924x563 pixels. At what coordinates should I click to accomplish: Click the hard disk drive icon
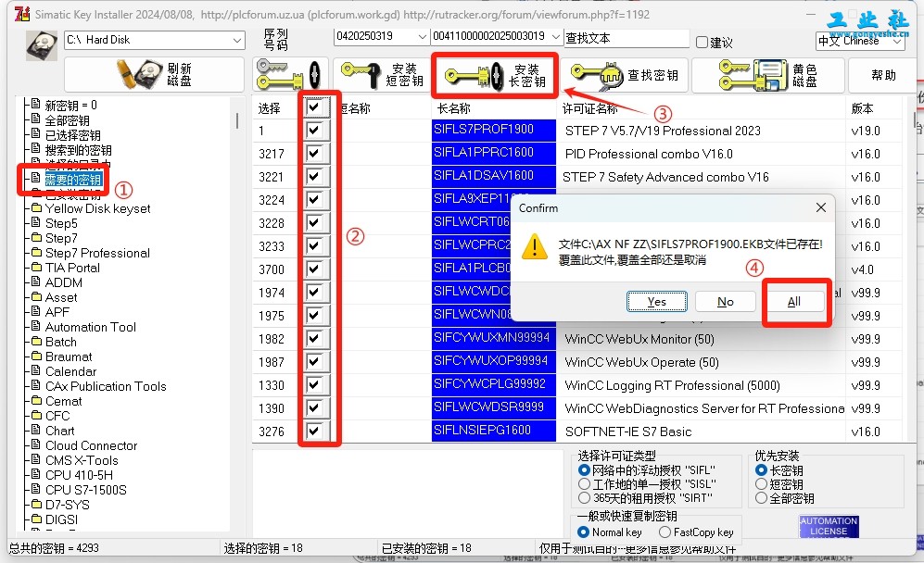(42, 45)
